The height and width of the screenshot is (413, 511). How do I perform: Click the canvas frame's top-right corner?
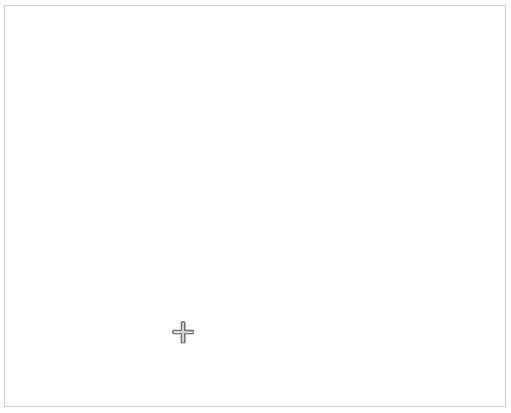[506, 5]
